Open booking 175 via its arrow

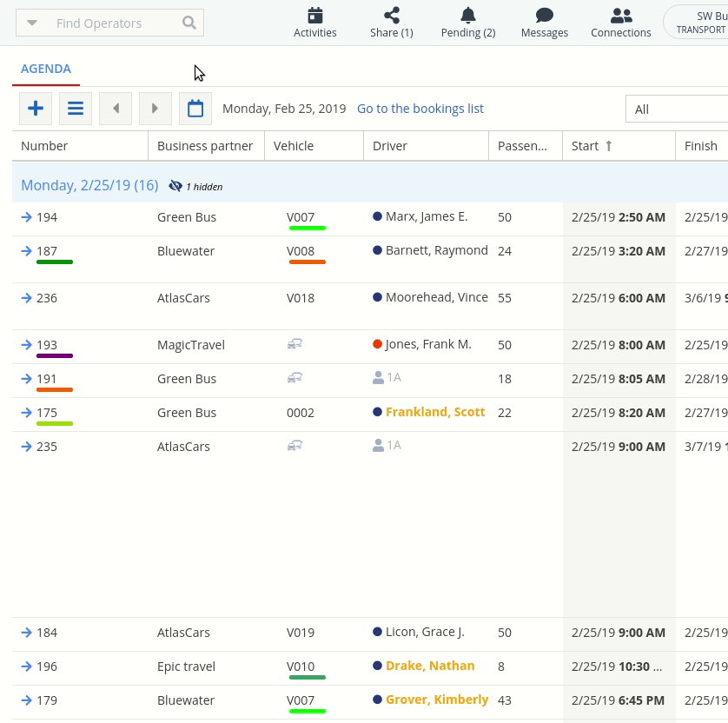[26, 413]
